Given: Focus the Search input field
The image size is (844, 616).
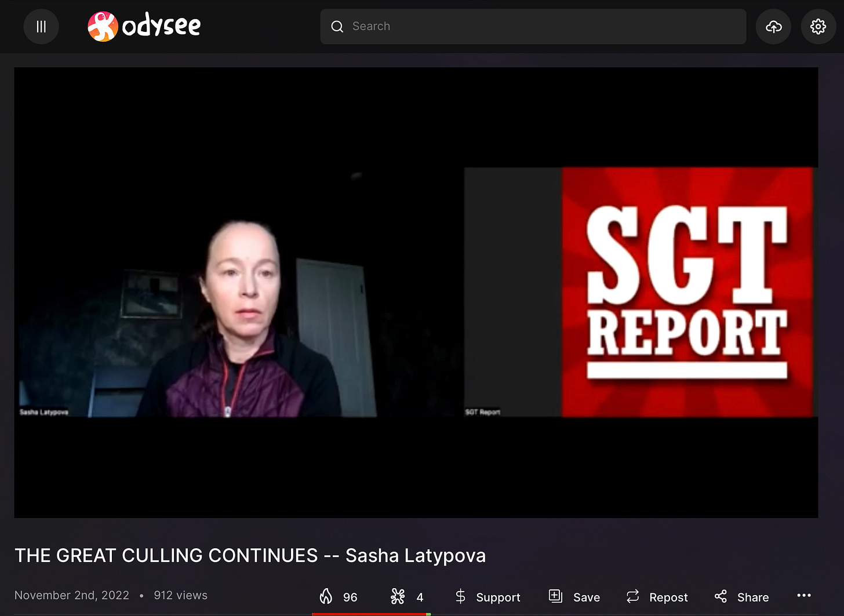Looking at the screenshot, I should 533,27.
